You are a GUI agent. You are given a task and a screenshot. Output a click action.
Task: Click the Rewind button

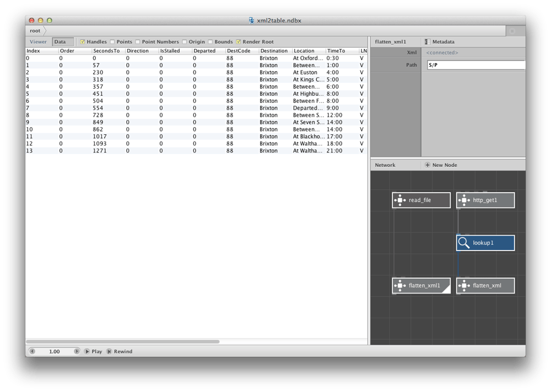click(120, 351)
